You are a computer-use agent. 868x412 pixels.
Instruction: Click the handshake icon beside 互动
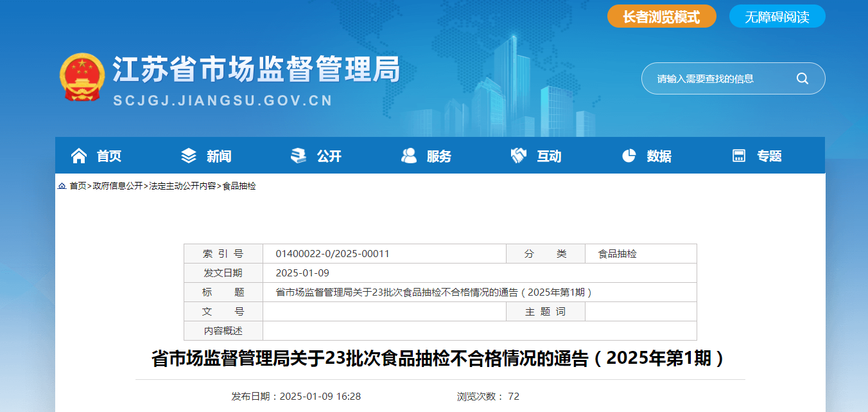point(519,156)
